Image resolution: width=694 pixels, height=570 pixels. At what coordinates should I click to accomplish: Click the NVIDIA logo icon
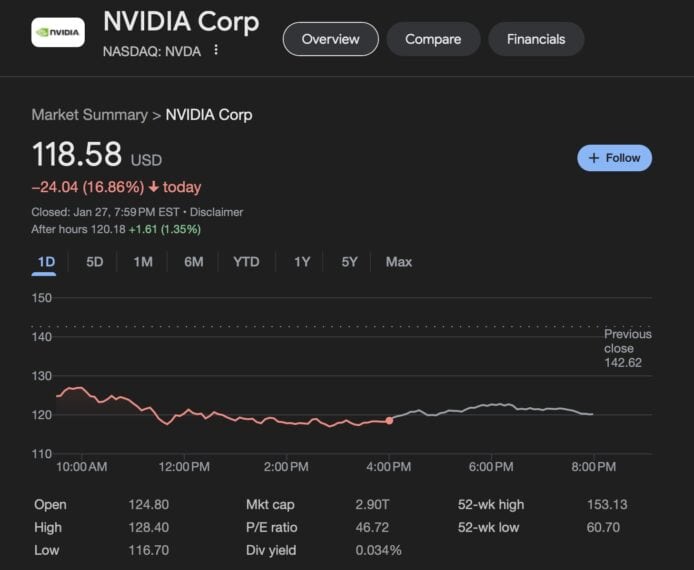[58, 32]
